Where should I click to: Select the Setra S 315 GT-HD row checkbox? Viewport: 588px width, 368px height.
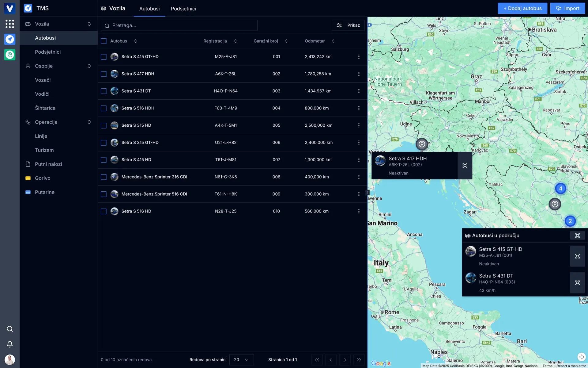coord(104,143)
